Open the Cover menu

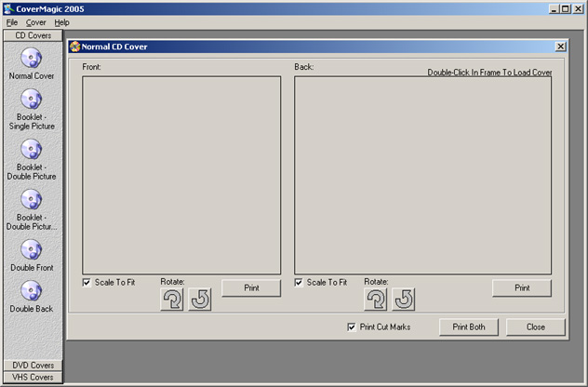(x=36, y=22)
